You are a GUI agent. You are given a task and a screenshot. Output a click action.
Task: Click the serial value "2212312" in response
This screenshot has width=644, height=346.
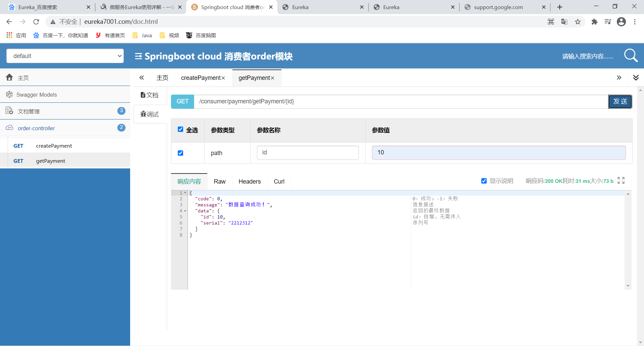coord(240,223)
